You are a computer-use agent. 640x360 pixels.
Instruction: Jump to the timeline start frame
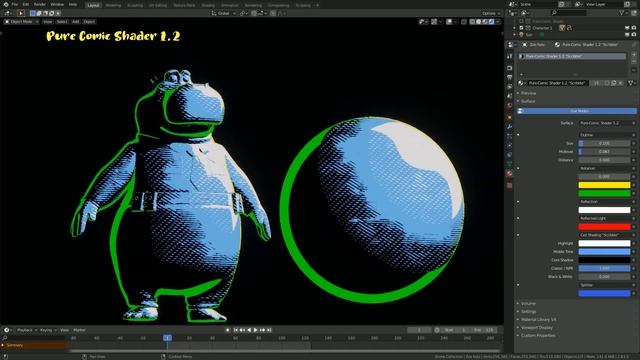[236, 330]
